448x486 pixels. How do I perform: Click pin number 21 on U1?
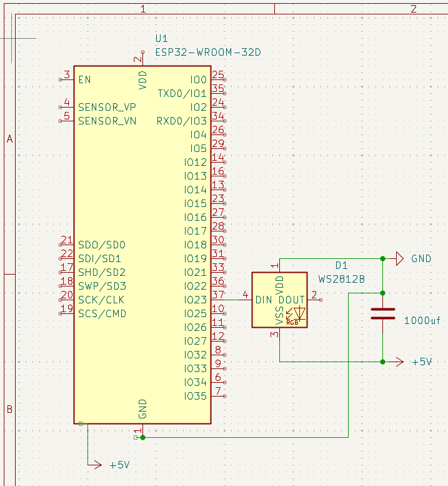(67, 240)
